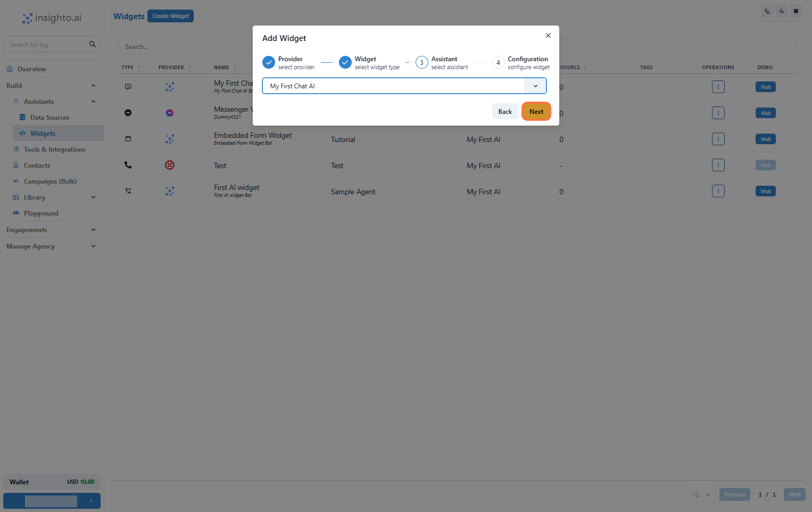Open the assistant dropdown showing My First Chat AI

coord(535,86)
